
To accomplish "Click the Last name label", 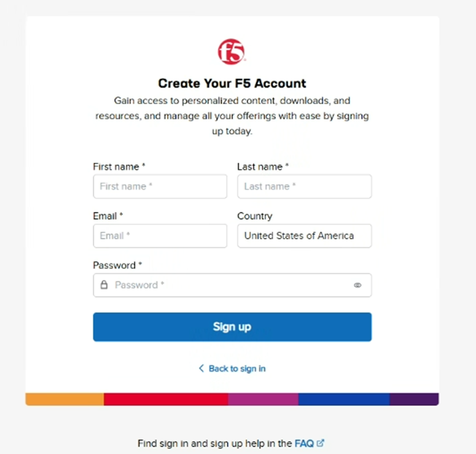I will coord(263,167).
